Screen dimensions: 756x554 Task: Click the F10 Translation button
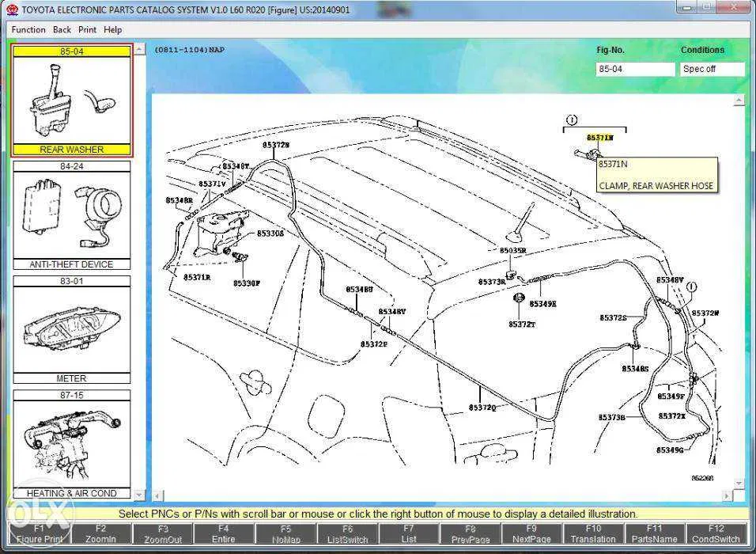(593, 533)
